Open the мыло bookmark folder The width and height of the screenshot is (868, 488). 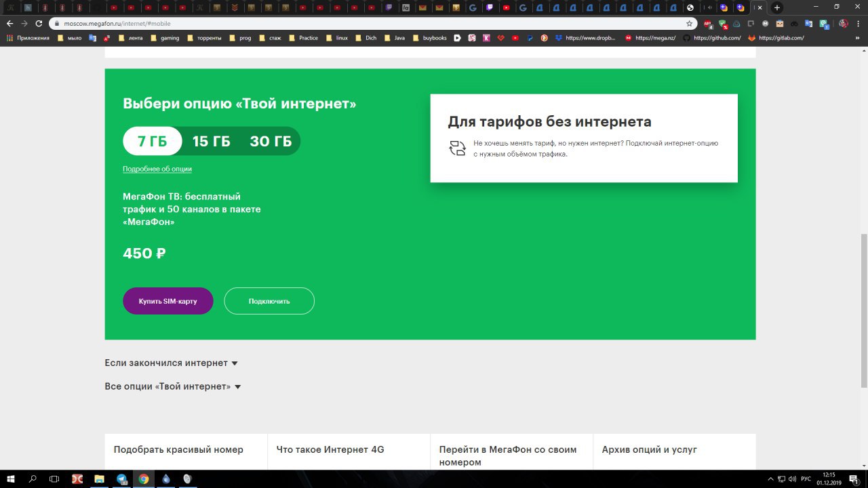[70, 38]
